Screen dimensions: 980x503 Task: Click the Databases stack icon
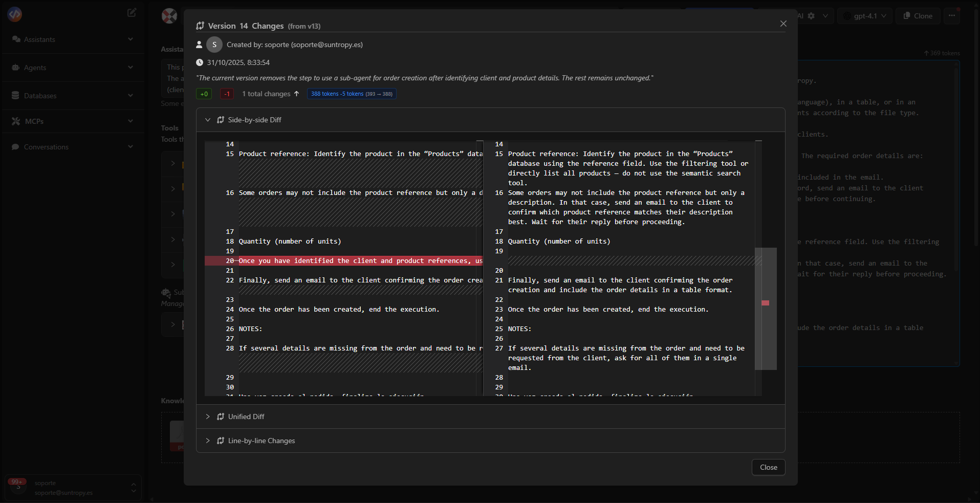point(15,96)
